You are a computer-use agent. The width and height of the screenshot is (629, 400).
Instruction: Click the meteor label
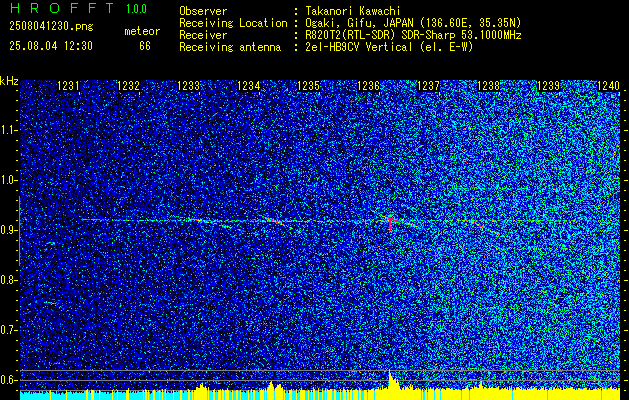(142, 31)
